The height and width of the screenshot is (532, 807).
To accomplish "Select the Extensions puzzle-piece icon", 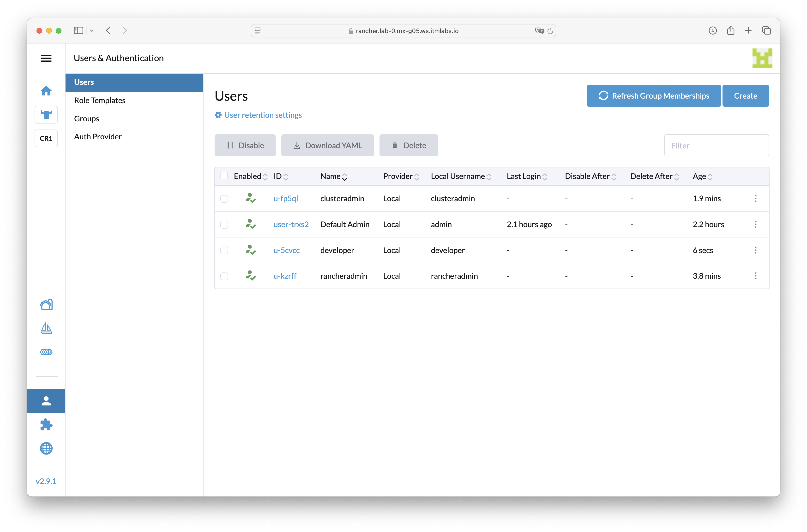I will (46, 425).
